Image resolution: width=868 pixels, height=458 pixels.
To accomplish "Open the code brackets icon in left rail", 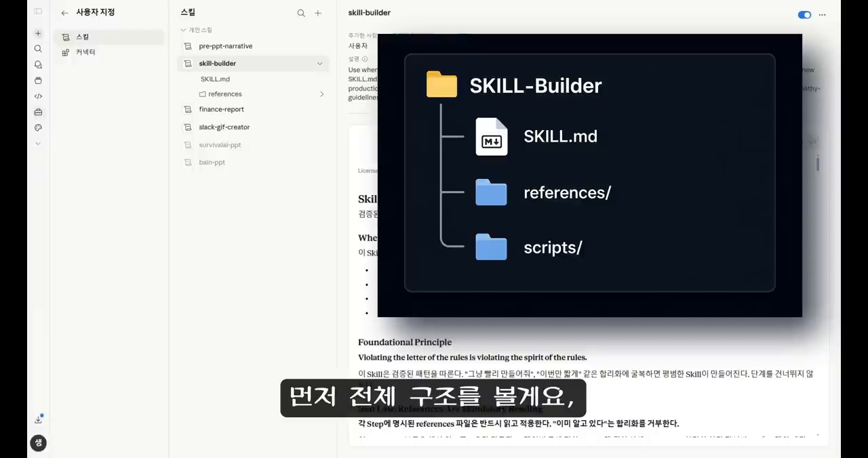I will pyautogui.click(x=38, y=96).
